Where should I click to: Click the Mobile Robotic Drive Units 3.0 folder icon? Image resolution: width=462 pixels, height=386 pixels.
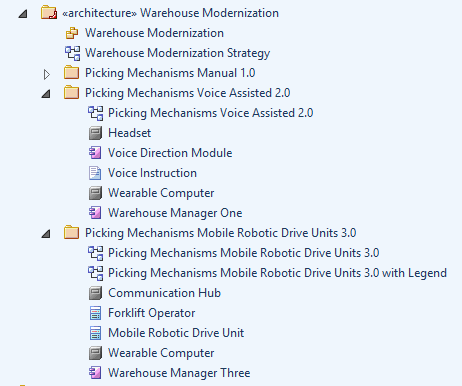click(71, 232)
